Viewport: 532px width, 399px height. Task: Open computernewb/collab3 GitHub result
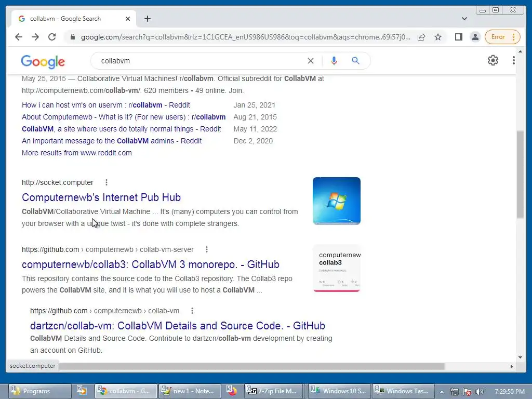pos(151,264)
